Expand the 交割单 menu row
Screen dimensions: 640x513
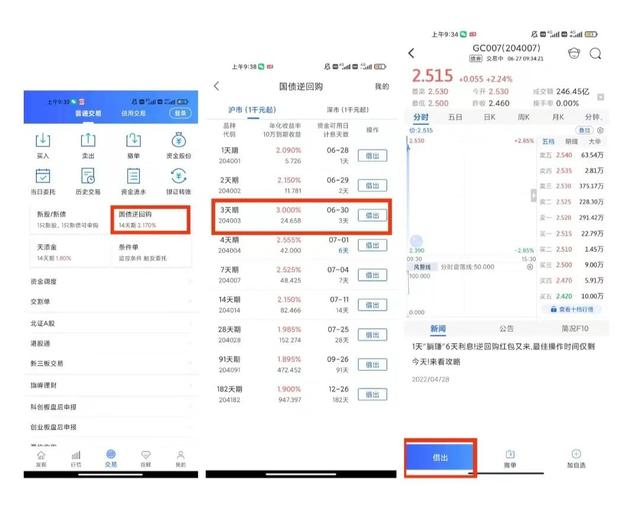111,302
